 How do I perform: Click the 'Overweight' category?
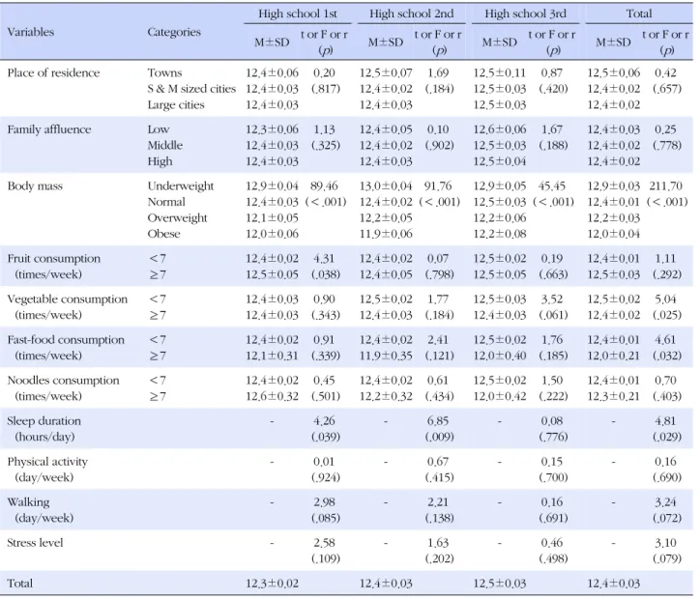click(x=177, y=218)
